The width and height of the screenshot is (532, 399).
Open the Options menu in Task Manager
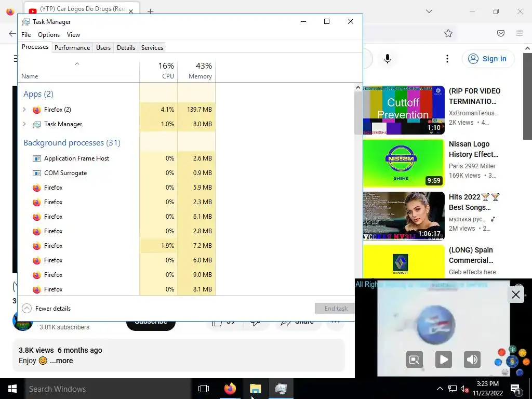coord(49,35)
